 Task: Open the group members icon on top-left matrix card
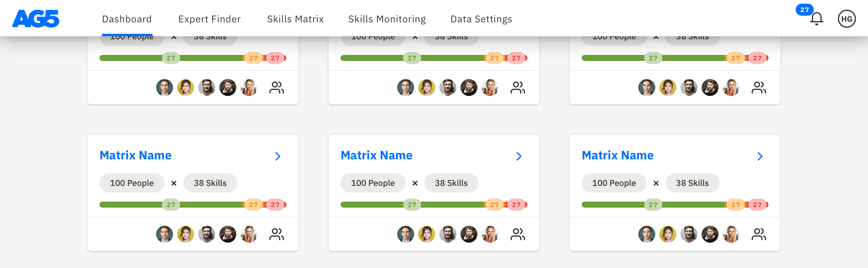[x=277, y=87]
